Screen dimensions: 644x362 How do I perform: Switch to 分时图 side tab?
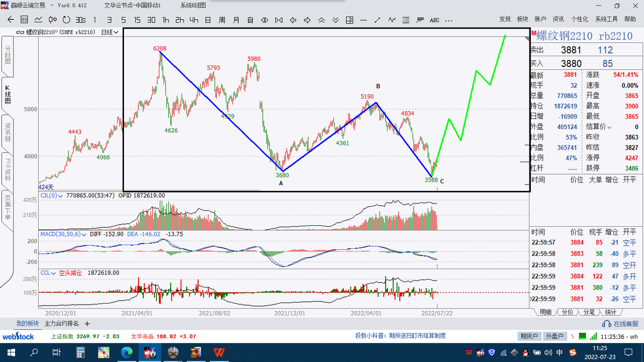pos(8,55)
